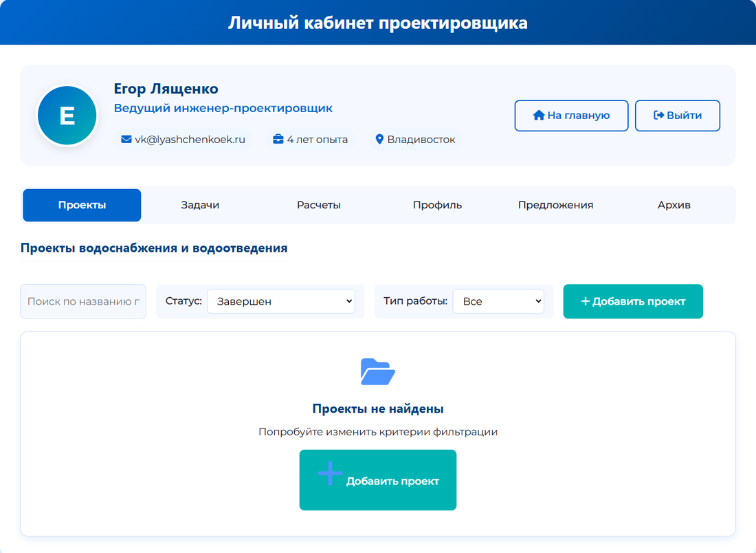This screenshot has height=553, width=756.
Task: Click the exit arrow icon in Выйти button
Action: tap(658, 116)
